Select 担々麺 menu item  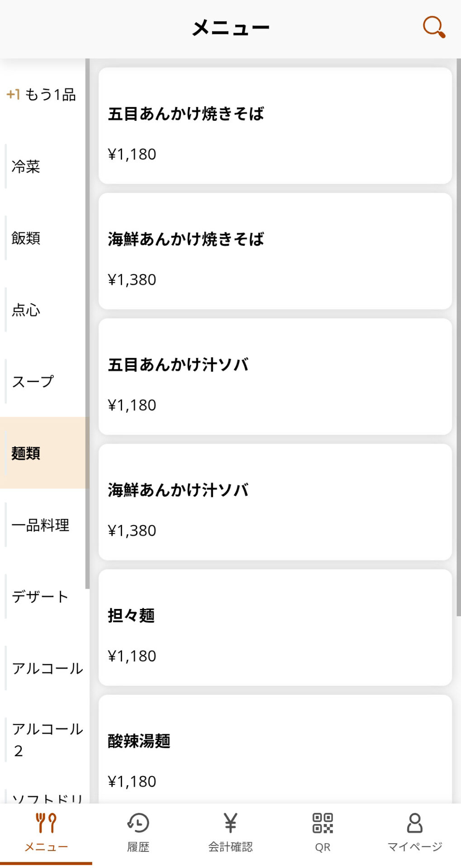click(x=275, y=627)
